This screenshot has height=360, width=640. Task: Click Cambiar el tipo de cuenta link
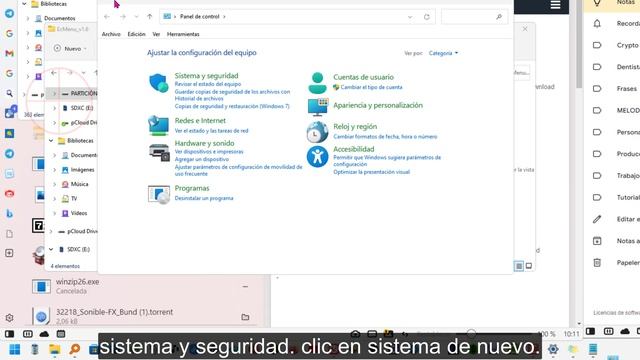tap(371, 87)
